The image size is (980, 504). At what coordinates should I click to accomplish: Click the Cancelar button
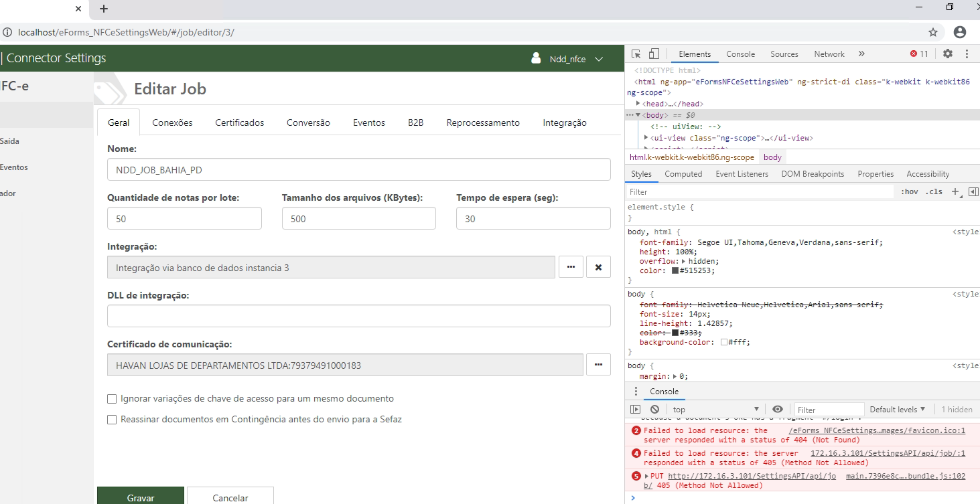click(x=230, y=497)
